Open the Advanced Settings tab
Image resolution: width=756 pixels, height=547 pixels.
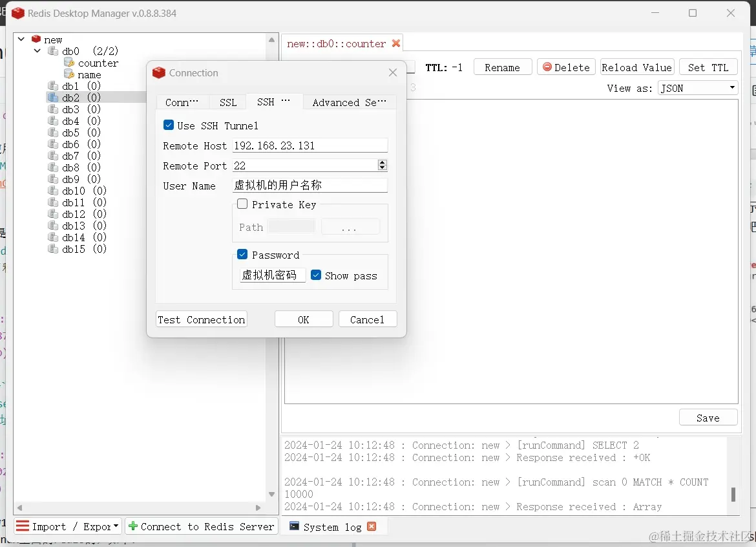tap(348, 102)
